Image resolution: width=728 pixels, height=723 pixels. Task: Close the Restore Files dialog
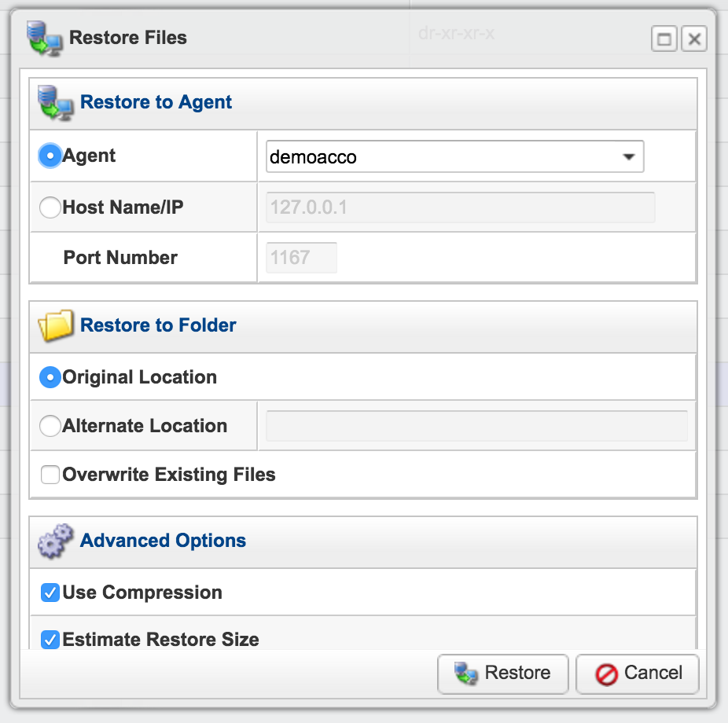pos(693,39)
